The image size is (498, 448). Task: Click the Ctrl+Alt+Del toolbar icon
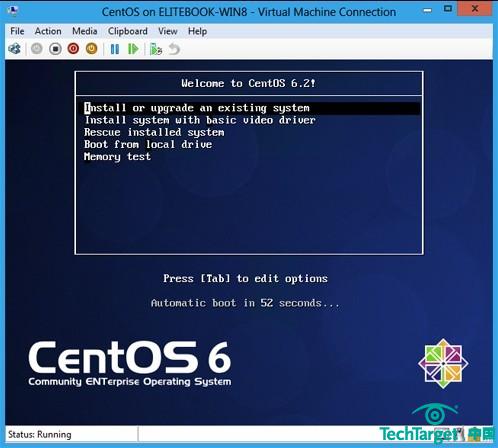coord(15,49)
